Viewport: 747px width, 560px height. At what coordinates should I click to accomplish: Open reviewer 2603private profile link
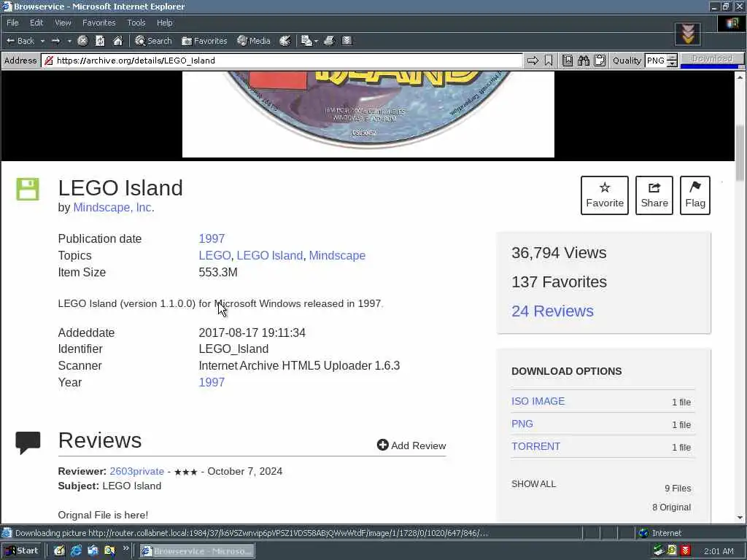click(136, 472)
